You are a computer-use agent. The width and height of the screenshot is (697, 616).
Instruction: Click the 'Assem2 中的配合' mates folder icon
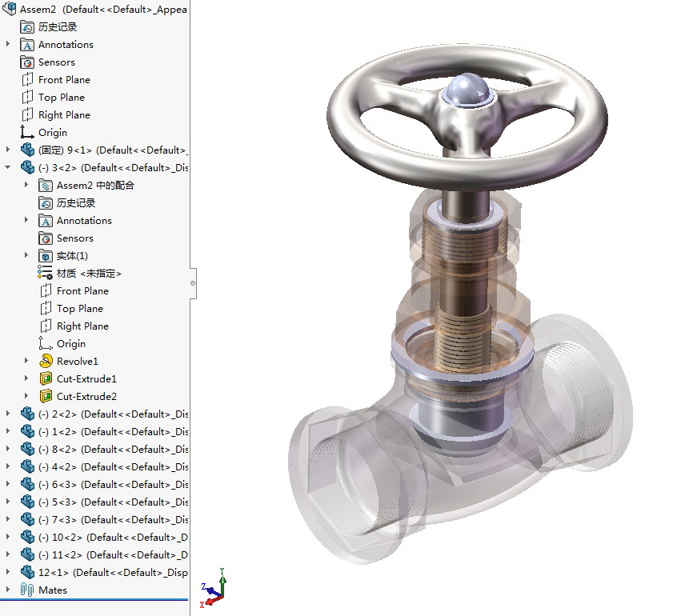click(x=46, y=186)
